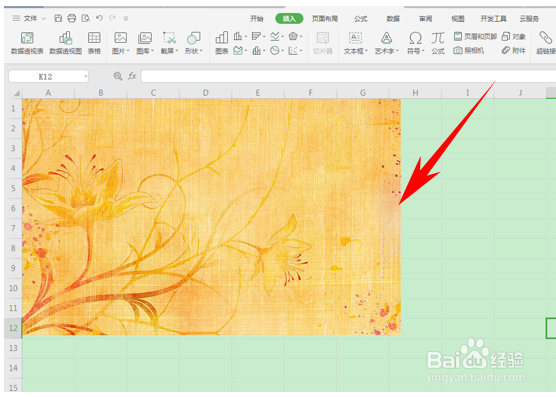Select column J header
556x397 pixels.
[520, 93]
